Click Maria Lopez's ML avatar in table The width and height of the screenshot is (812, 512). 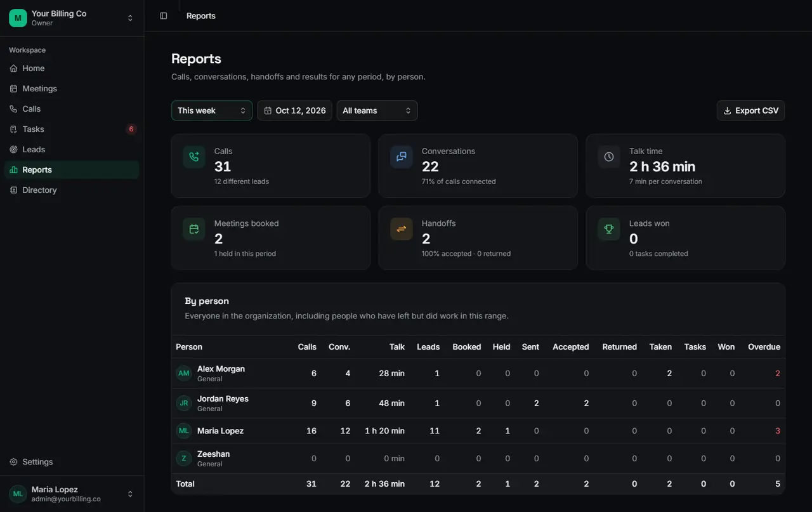(x=184, y=431)
